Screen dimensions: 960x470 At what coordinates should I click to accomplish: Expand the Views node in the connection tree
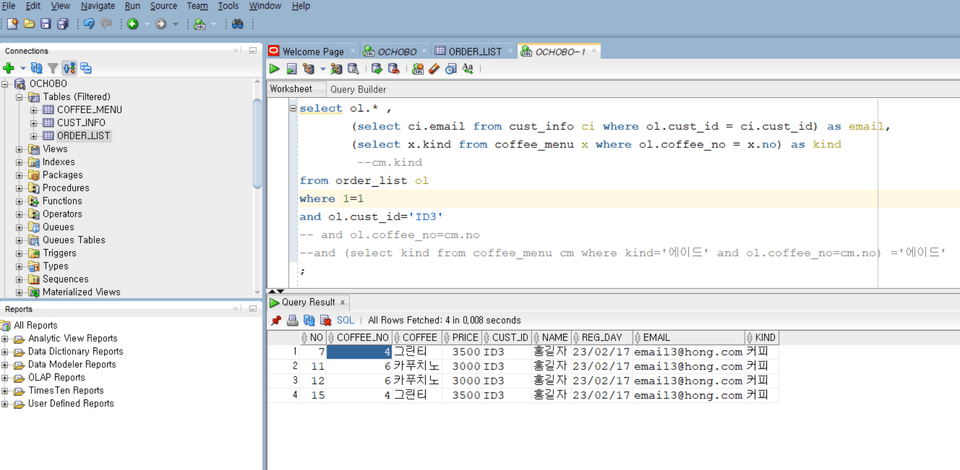click(x=20, y=149)
